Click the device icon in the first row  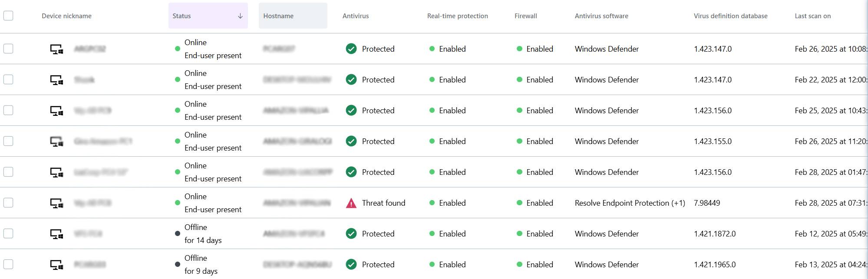[x=56, y=49]
